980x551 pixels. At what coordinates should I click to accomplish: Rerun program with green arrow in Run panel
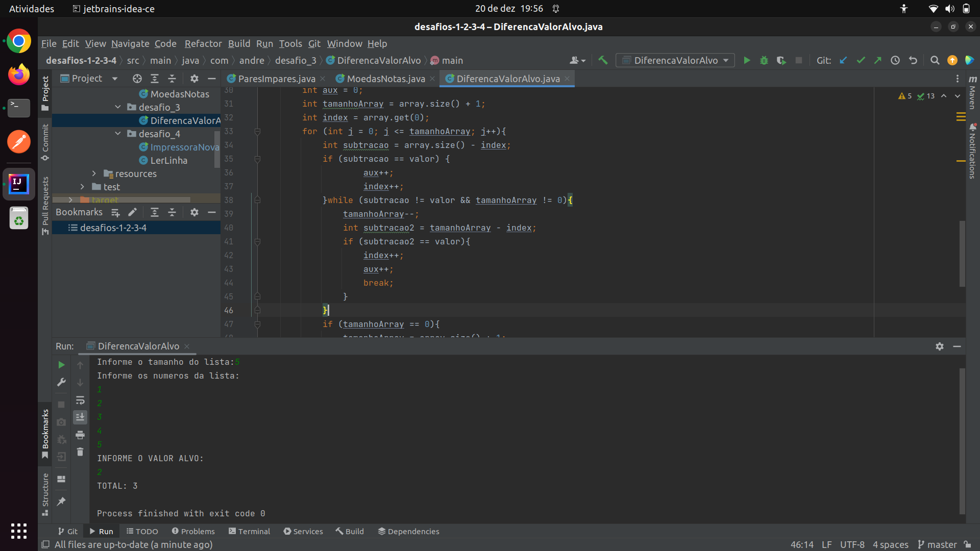point(61,365)
